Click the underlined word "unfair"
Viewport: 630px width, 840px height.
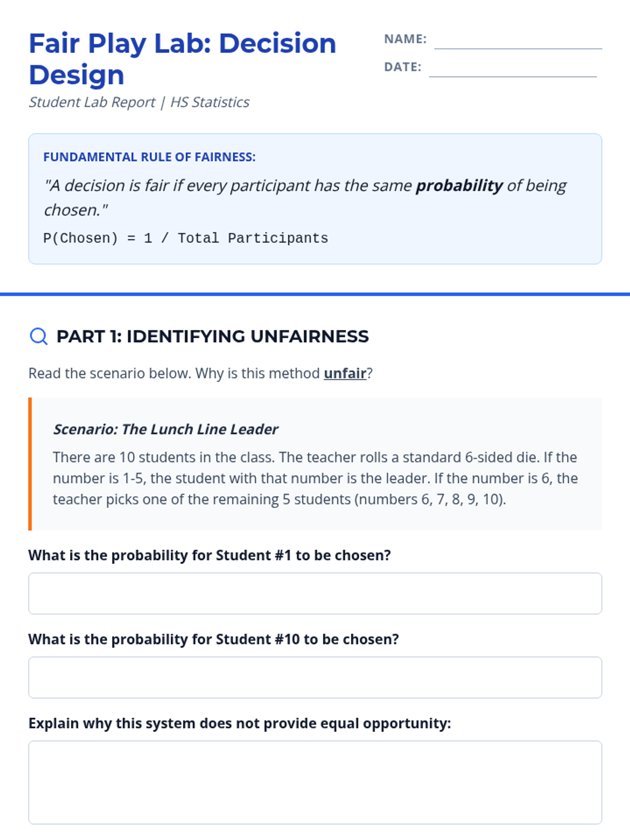[x=345, y=373]
